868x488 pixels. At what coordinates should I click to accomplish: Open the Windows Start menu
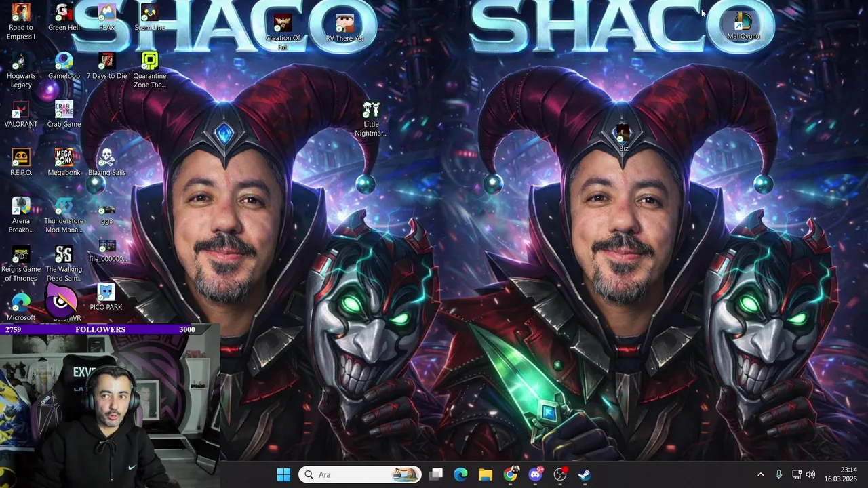(x=283, y=474)
